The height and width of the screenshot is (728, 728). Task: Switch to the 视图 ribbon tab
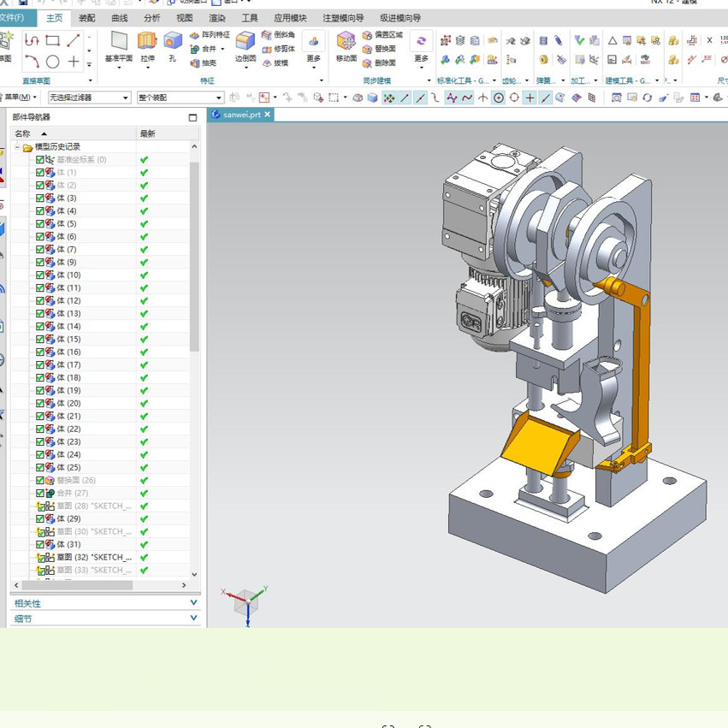(184, 18)
